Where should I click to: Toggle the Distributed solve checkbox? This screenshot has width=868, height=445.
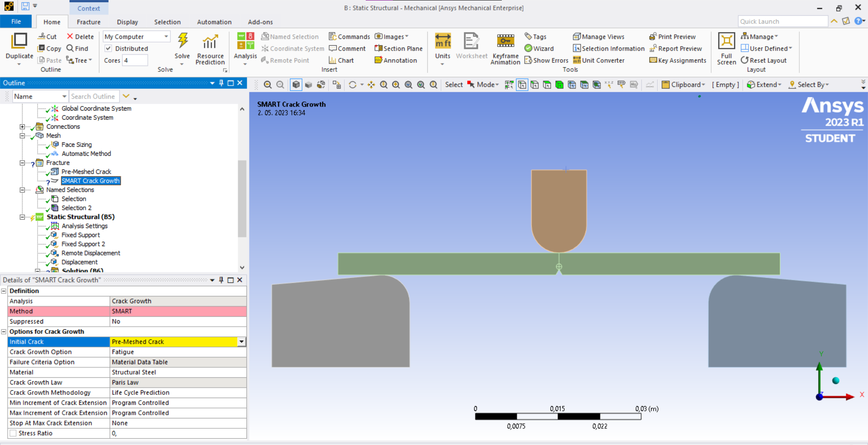(108, 48)
